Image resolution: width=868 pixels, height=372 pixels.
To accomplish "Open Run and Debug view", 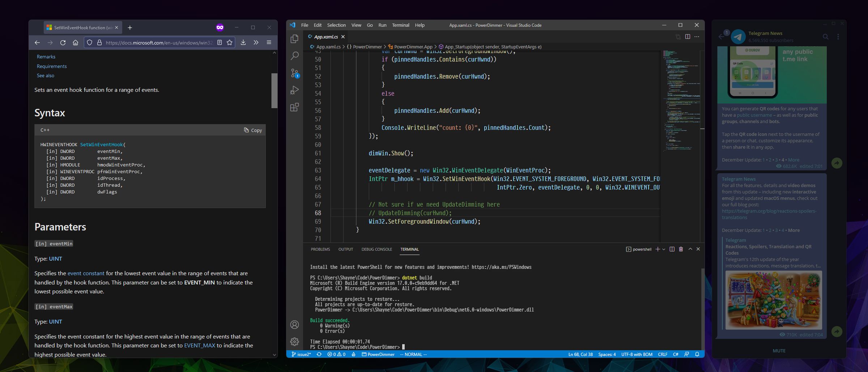I will click(295, 90).
